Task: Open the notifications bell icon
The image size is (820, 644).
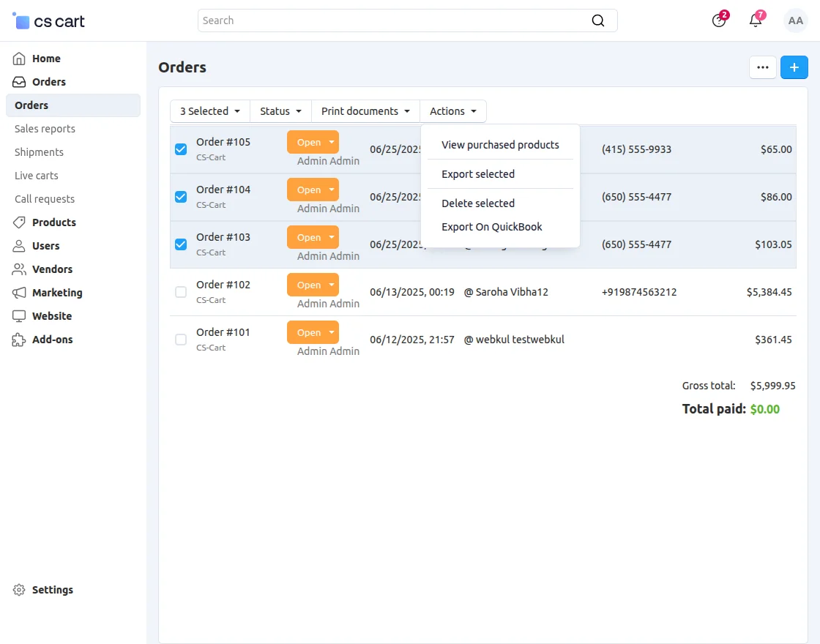Action: click(x=756, y=20)
